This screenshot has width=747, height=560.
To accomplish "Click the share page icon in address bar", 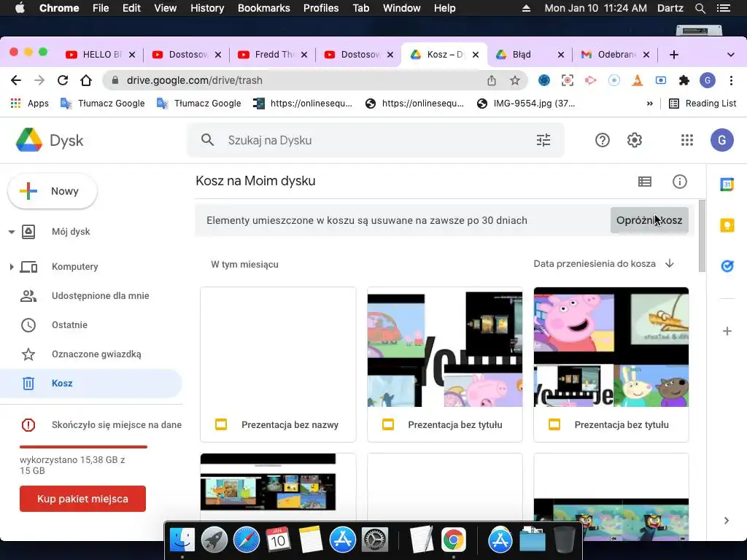I will click(x=491, y=80).
